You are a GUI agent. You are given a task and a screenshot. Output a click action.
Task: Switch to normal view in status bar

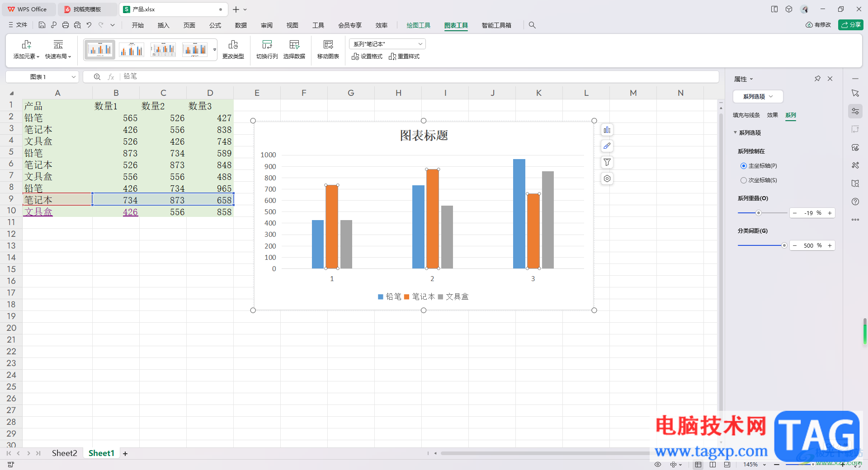point(698,465)
